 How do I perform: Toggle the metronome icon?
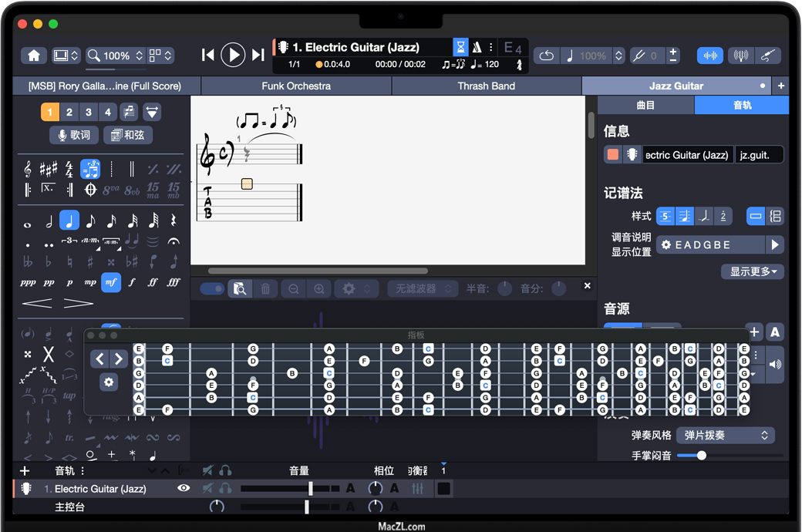point(477,47)
